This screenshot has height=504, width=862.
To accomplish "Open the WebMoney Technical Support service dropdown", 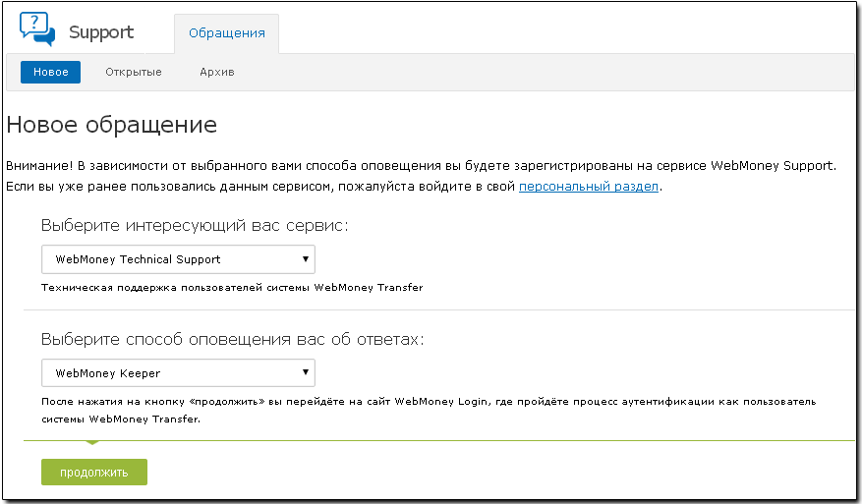I will pos(178,259).
